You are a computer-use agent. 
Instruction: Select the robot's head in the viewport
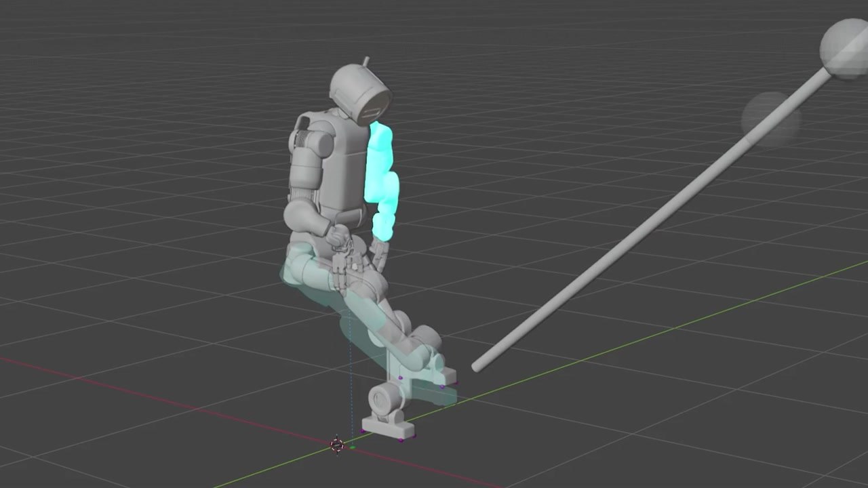(361, 94)
